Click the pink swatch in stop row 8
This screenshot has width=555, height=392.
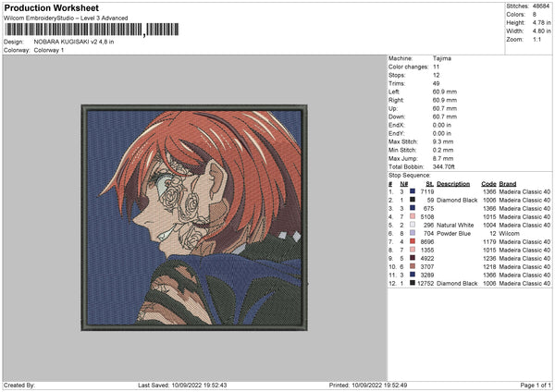pyautogui.click(x=413, y=250)
